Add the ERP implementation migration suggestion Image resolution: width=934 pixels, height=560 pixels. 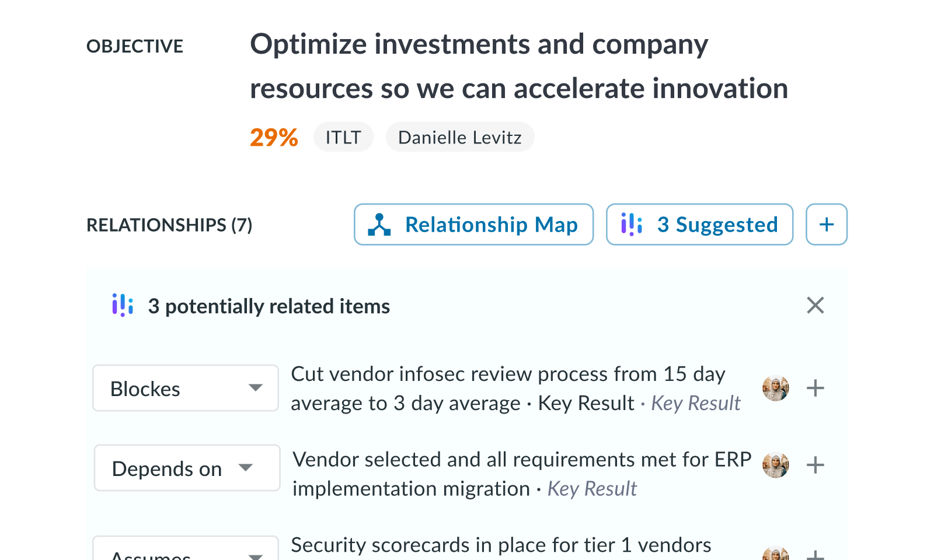pyautogui.click(x=815, y=465)
